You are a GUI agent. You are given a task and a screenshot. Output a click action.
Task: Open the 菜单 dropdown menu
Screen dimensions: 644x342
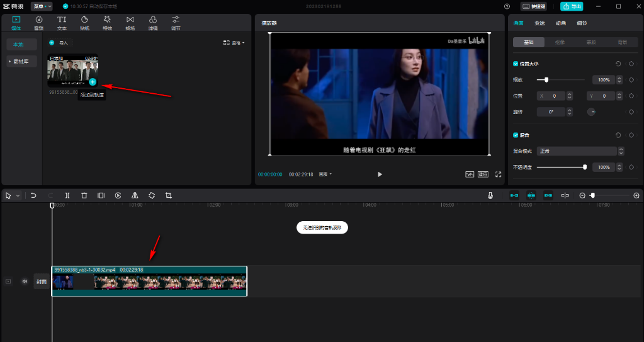point(42,6)
